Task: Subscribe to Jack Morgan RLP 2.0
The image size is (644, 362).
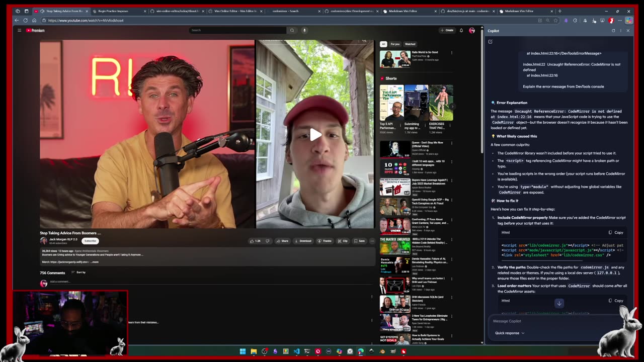Action: 90,241
